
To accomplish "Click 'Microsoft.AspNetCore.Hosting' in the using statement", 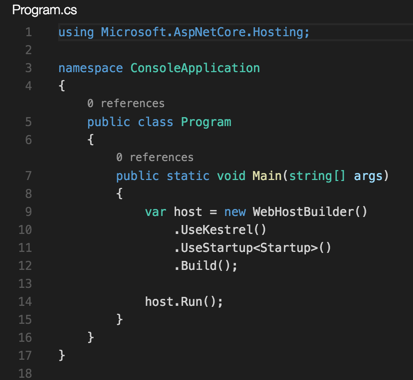I will 201,32.
